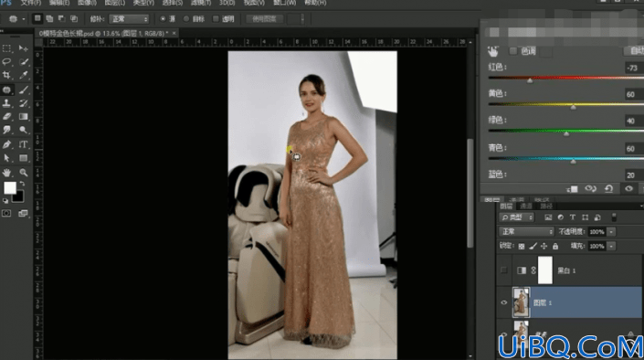
Task: Select the Destination (目标) radio option
Action: pos(186,19)
